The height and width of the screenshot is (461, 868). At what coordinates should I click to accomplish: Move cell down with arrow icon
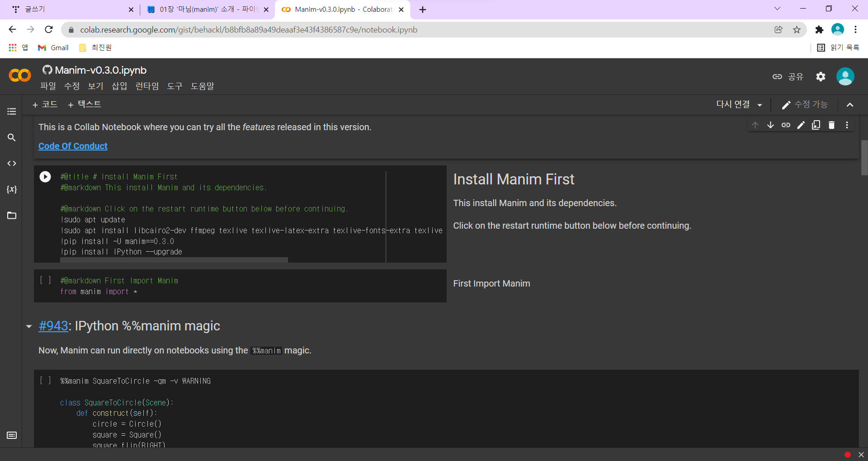(770, 125)
